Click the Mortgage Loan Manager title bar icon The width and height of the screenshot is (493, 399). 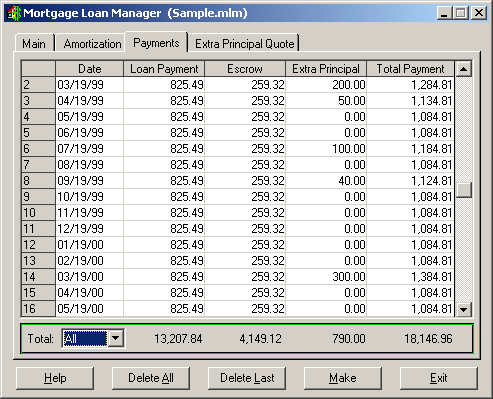point(14,13)
